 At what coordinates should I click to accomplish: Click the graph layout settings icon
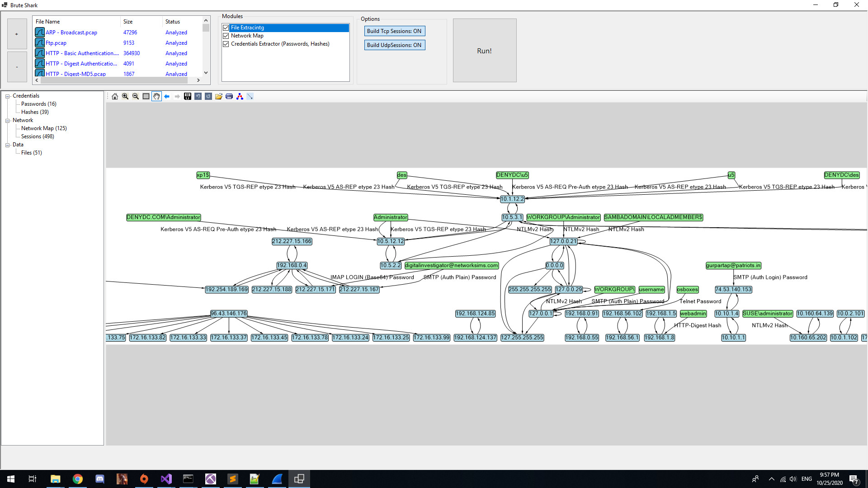click(240, 96)
